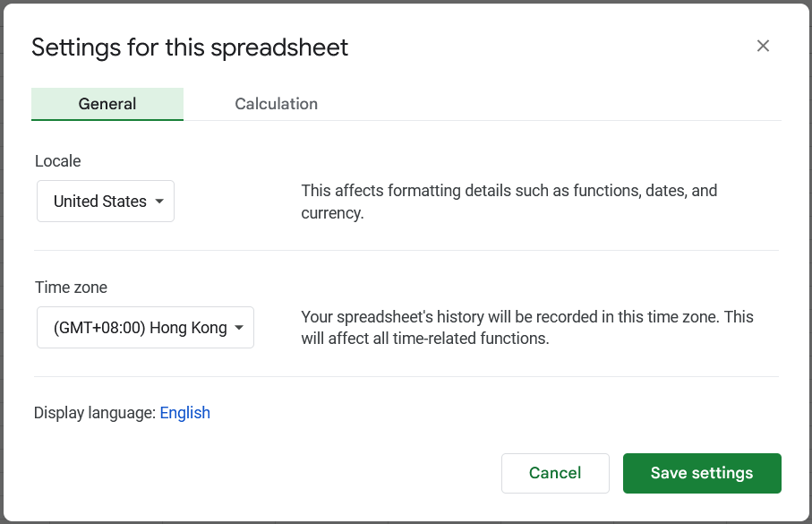812x524 pixels.
Task: Close the spreadsheet settings dialog
Action: [x=763, y=47]
